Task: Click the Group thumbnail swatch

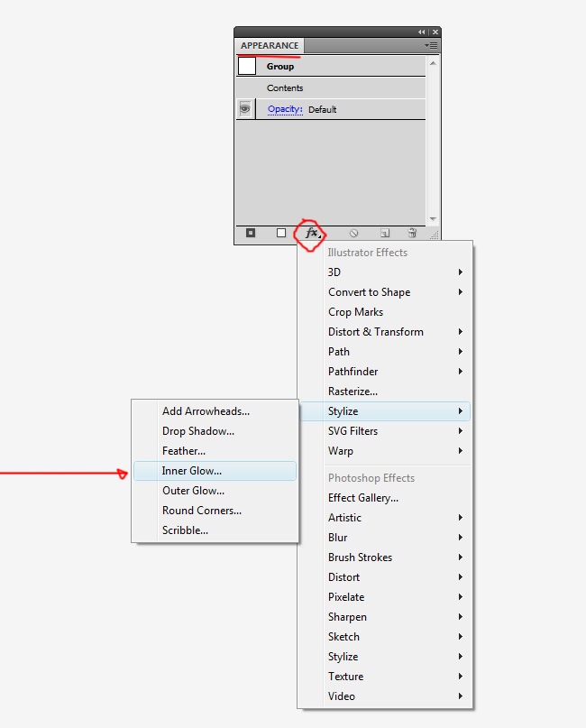Action: point(247,66)
